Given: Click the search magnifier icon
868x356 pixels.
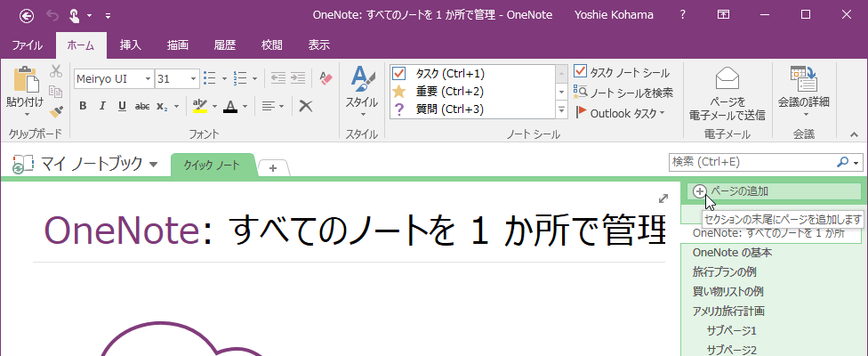Looking at the screenshot, I should click(x=842, y=162).
